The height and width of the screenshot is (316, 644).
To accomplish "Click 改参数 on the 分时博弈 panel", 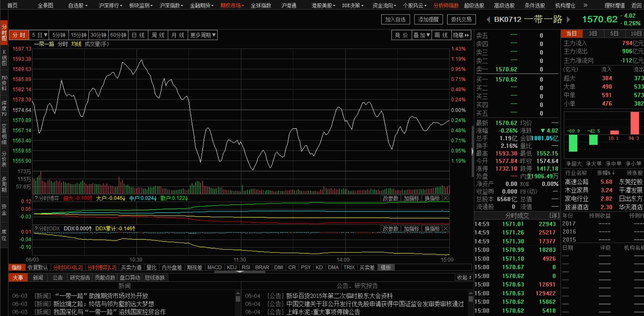I will pyautogui.click(x=390, y=198).
